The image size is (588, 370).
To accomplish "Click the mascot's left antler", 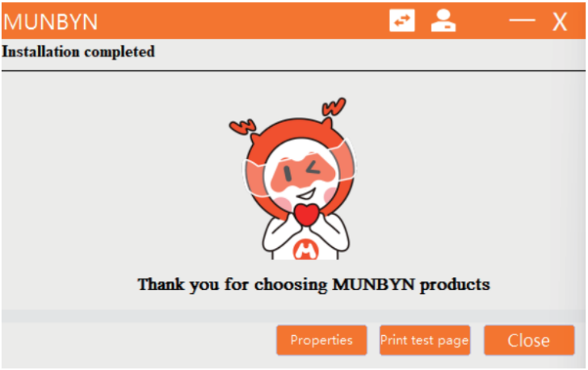I will [x=242, y=127].
